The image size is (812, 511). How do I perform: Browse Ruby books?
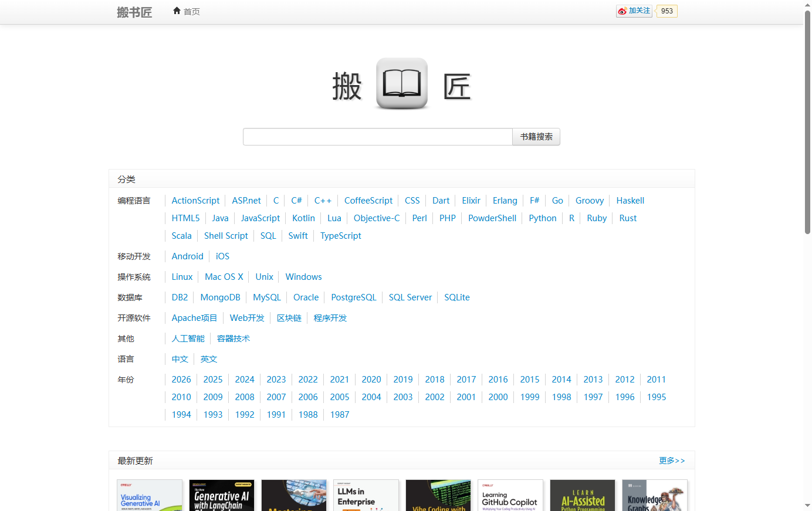click(597, 218)
